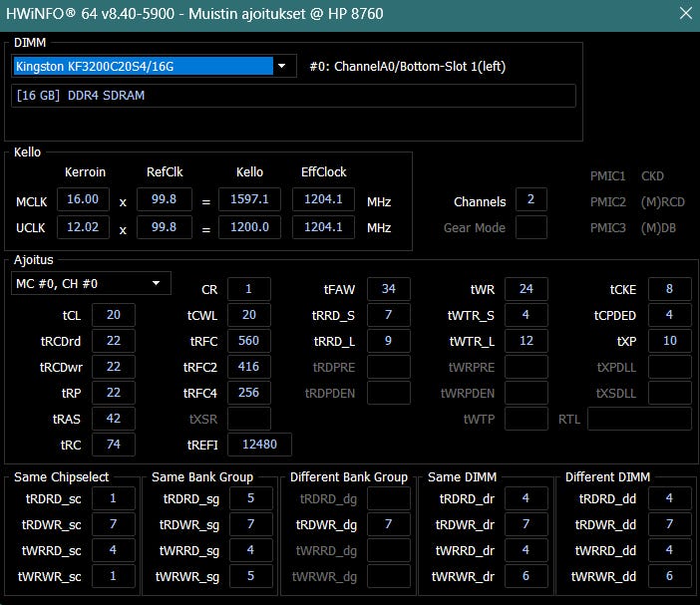Viewport: 700px width, 605px height.
Task: Click the DIMM dropdown arrow button
Action: 283,66
